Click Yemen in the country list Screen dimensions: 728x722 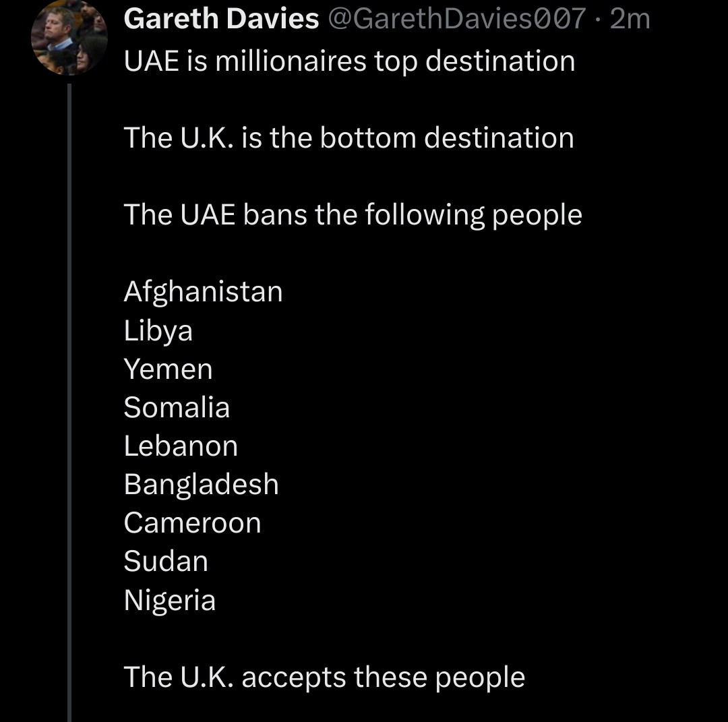pos(168,369)
